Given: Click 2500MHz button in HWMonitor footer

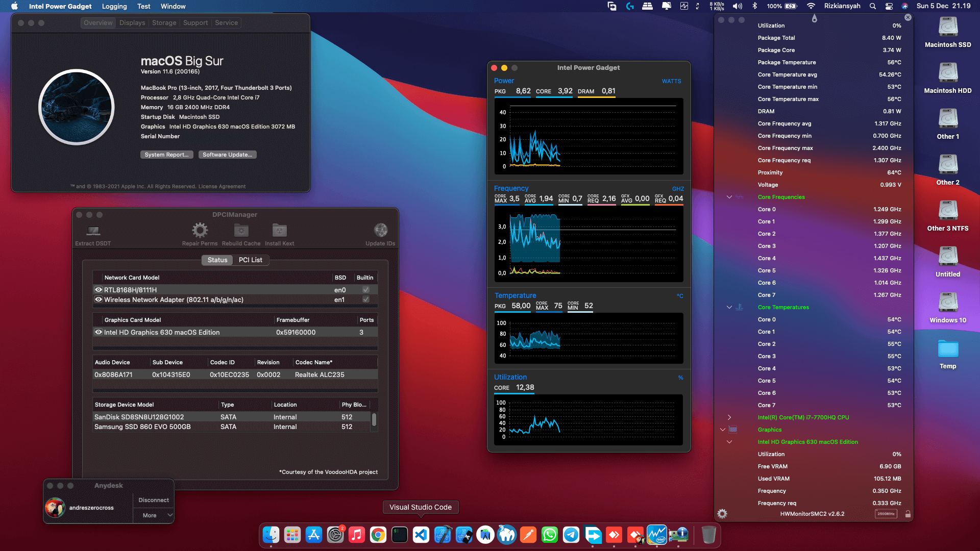Looking at the screenshot, I should (x=886, y=514).
